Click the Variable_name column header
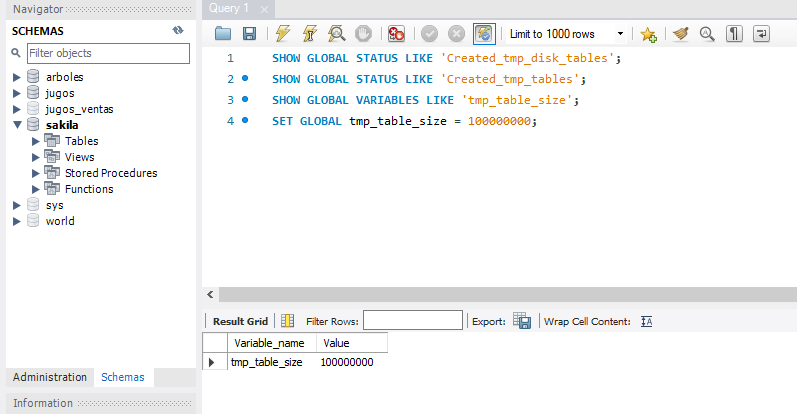This screenshot has height=414, width=797. click(x=271, y=343)
